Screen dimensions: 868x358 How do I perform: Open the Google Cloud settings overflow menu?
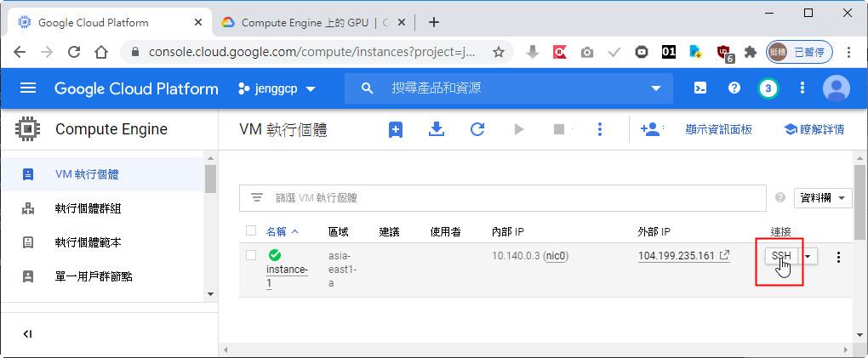tap(802, 88)
